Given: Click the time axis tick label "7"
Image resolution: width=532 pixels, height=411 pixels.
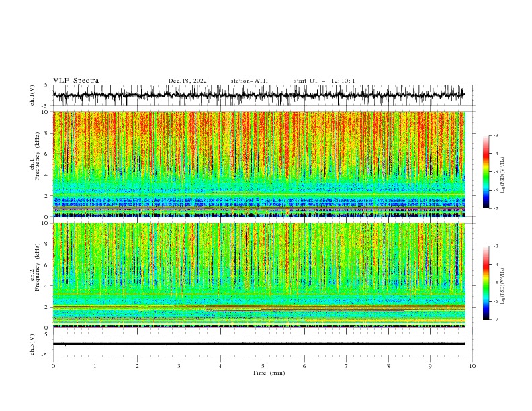Looking at the screenshot, I should 347,366.
